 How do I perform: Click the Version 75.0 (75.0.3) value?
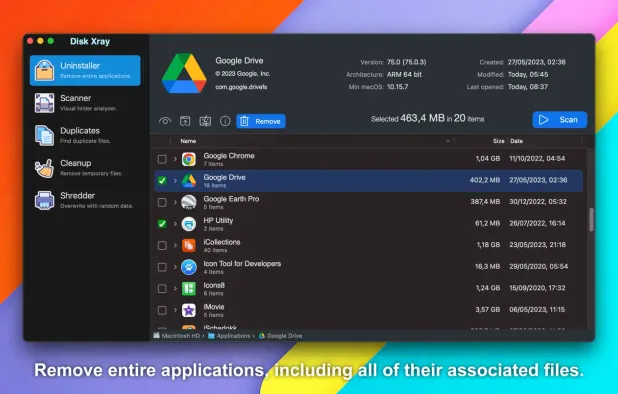tap(406, 62)
